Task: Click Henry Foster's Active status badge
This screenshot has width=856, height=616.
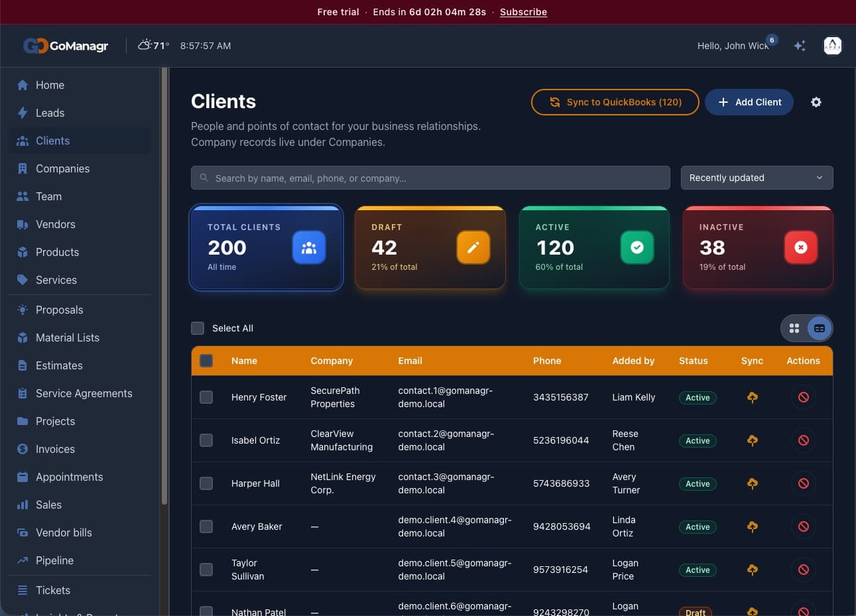Action: coord(698,397)
